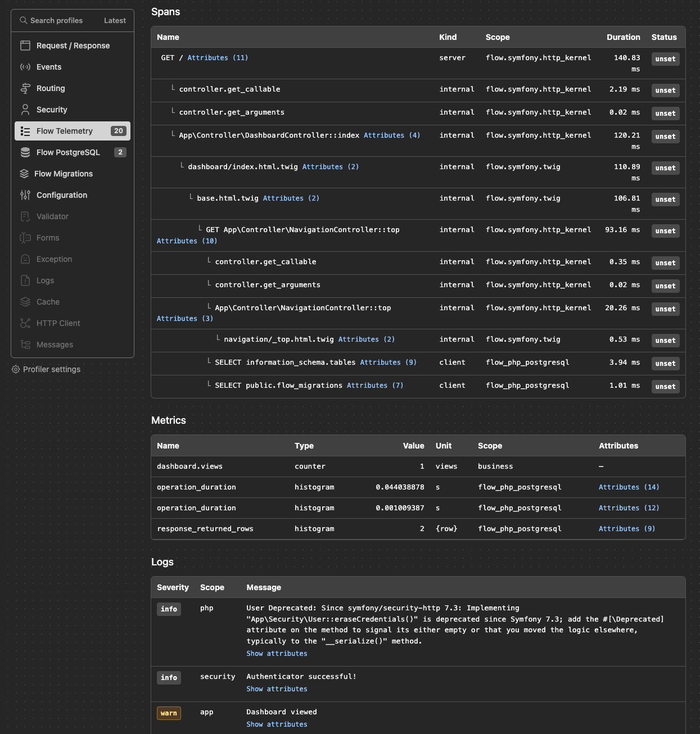Open the Configuration panel
This screenshot has height=734, width=700.
(73, 195)
